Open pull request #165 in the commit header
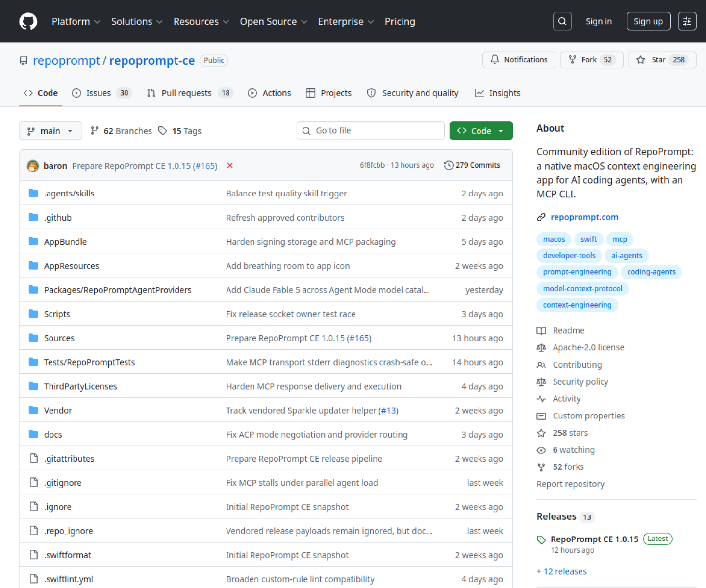The image size is (706, 588). 205,166
